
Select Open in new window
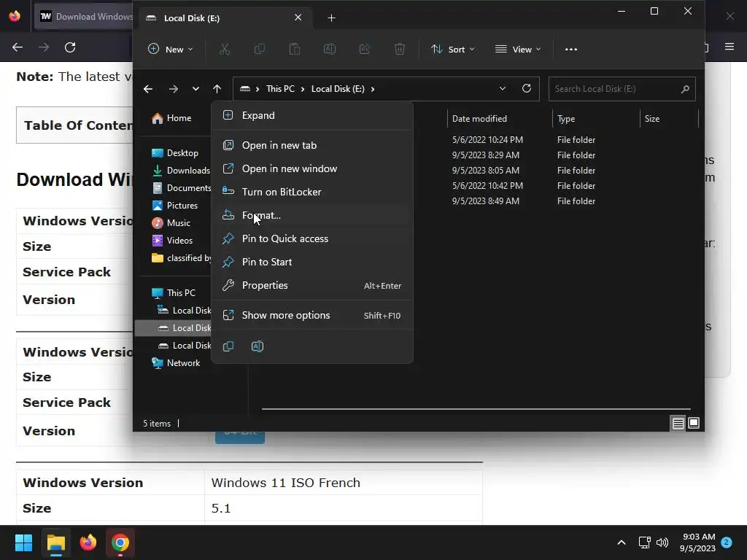pos(312,168)
